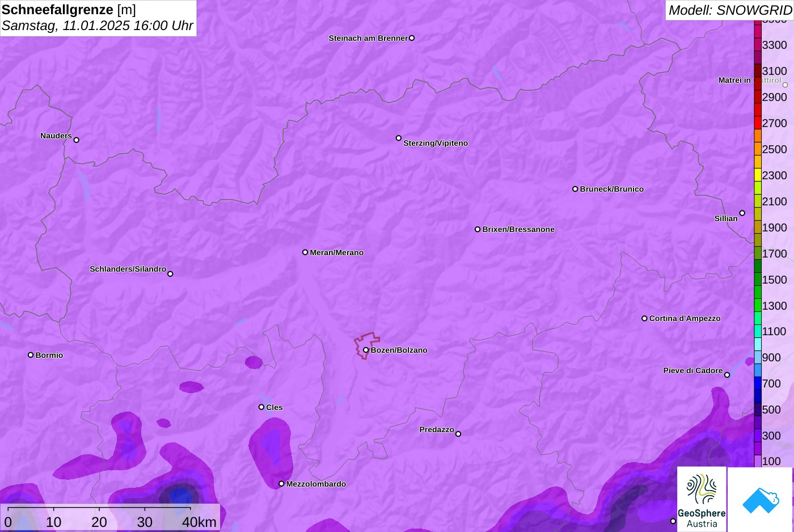
Task: Click the cyan 1100 legend color
Action: (758, 332)
